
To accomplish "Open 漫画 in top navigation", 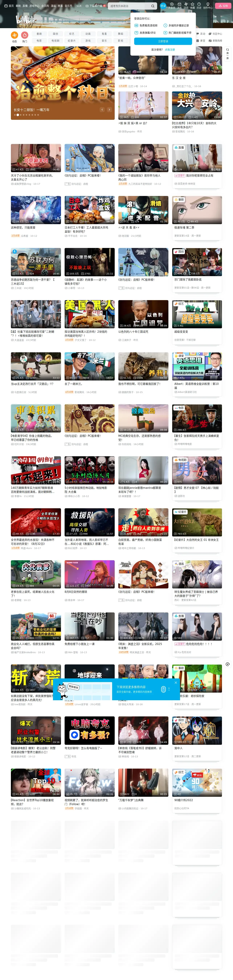I will click(x=54, y=6).
